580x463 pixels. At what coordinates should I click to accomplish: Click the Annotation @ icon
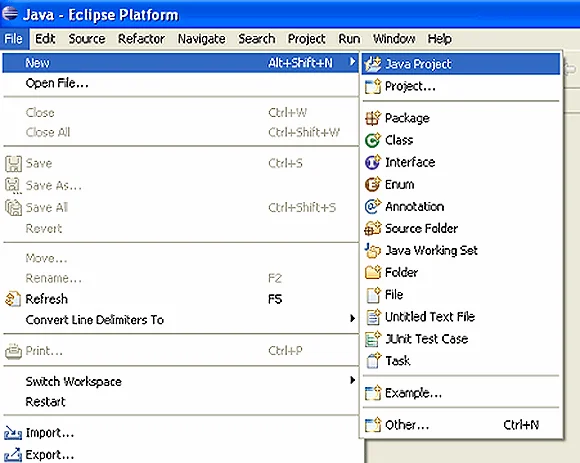372,206
